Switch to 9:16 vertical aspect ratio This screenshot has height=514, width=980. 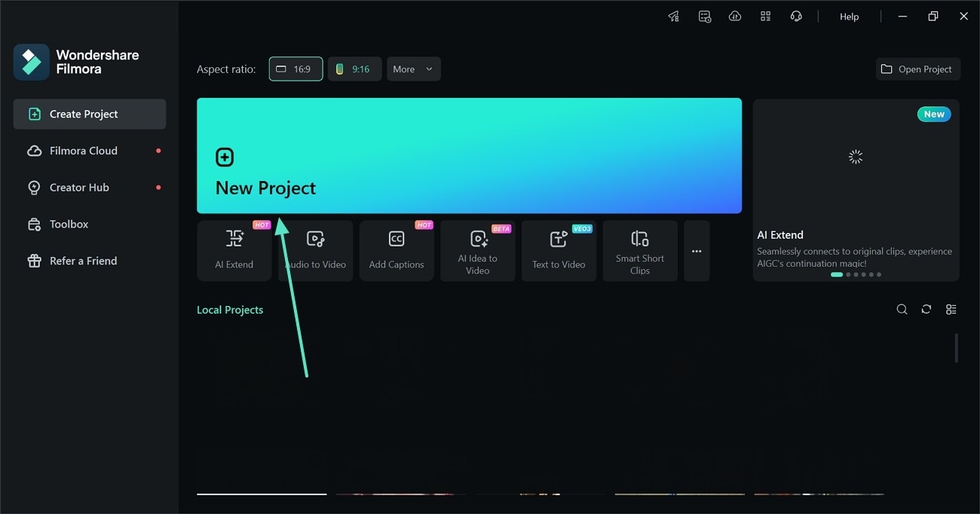354,69
